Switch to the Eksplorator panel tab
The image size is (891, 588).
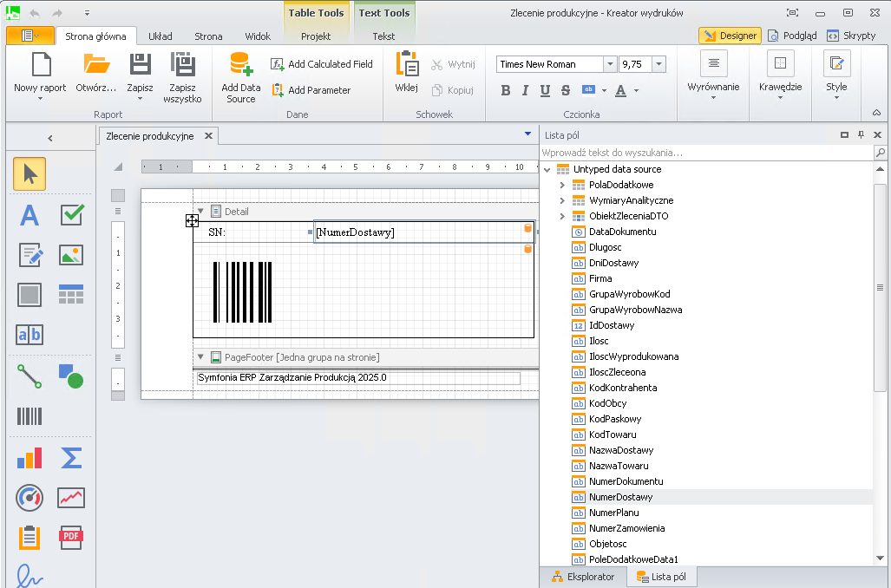(584, 577)
